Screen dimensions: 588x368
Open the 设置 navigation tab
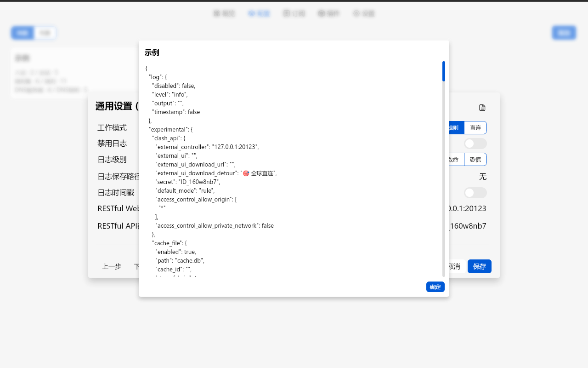pyautogui.click(x=364, y=13)
